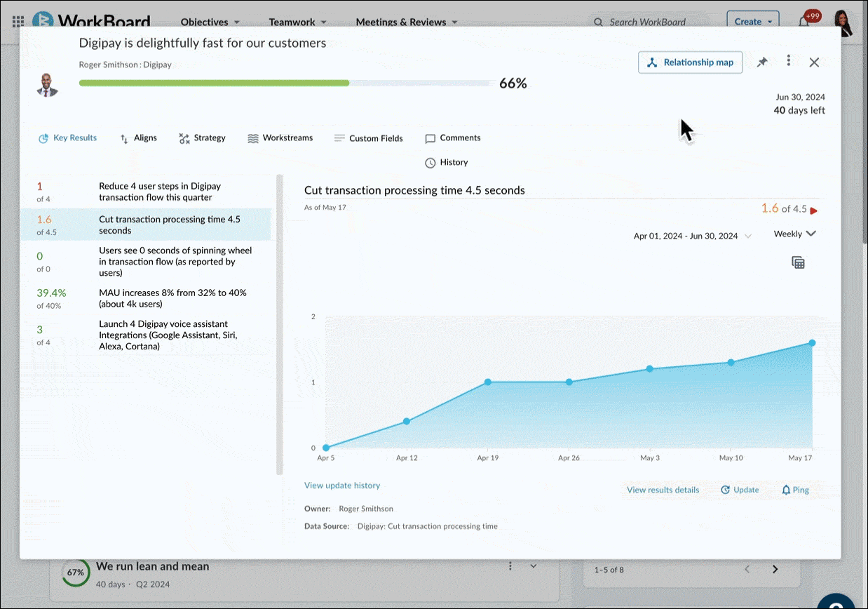Click Roger Smithson's avatar photo

click(47, 84)
